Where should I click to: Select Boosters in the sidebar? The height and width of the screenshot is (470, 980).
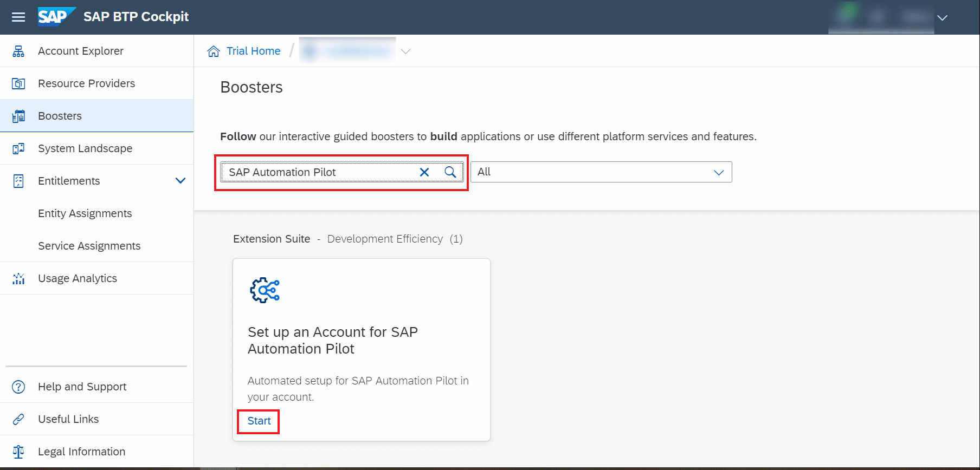pos(60,116)
